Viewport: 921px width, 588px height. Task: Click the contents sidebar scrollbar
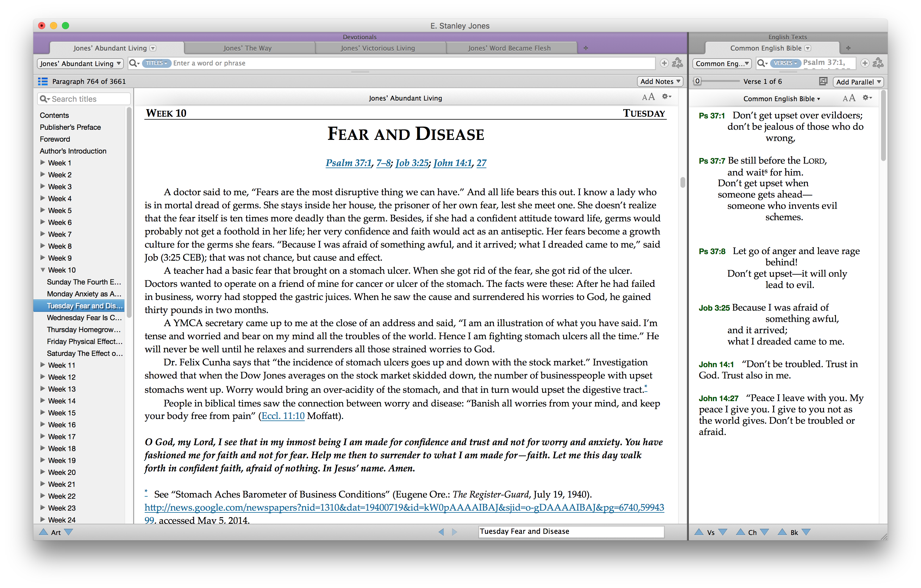pos(129,212)
